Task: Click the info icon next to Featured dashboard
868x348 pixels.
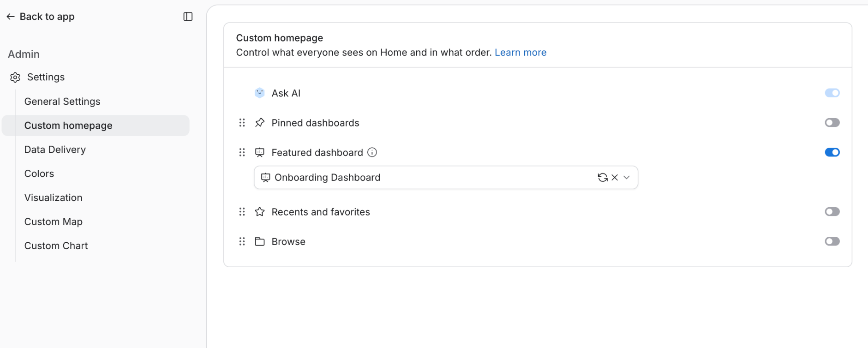Action: pos(372,152)
